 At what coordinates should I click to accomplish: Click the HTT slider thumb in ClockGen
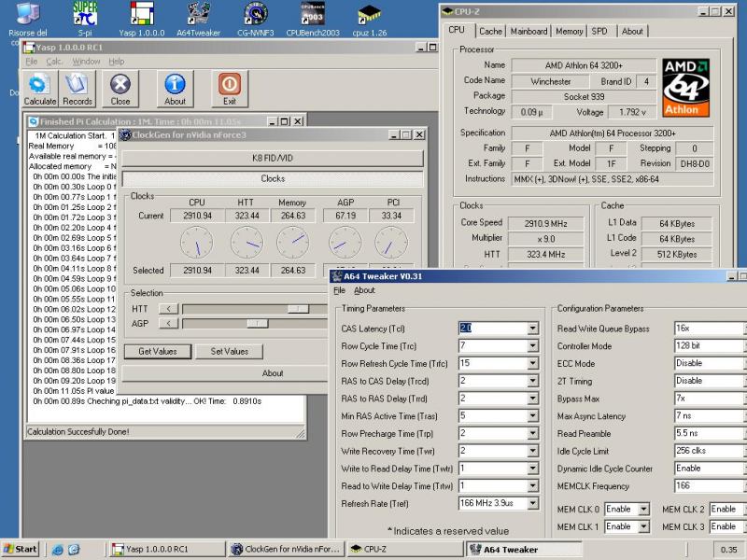(298, 309)
